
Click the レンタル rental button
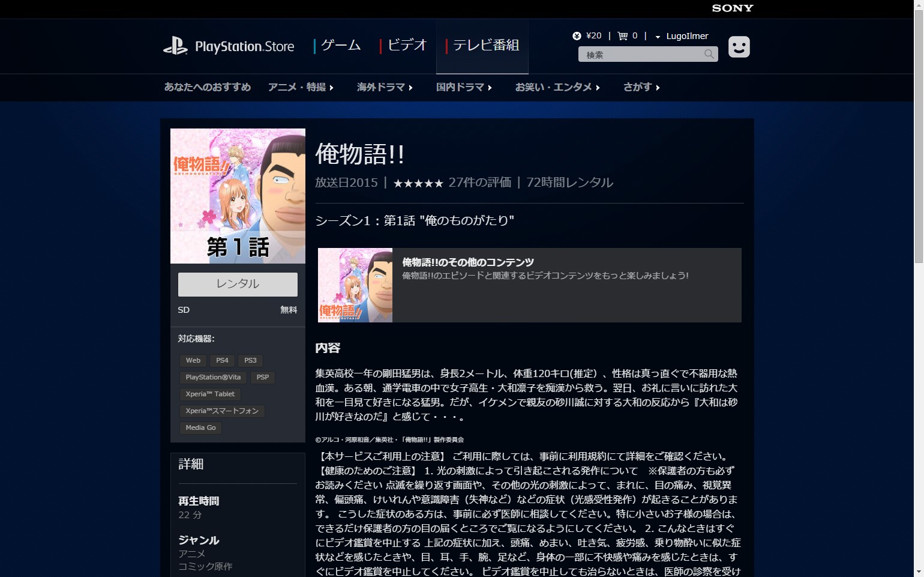238,284
